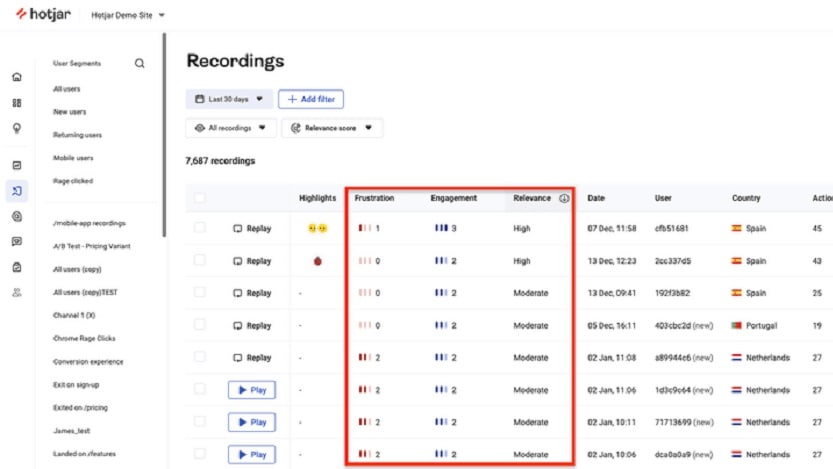The height and width of the screenshot is (469, 833).
Task: Check the box for the 192f3b82 recording
Action: 200,293
